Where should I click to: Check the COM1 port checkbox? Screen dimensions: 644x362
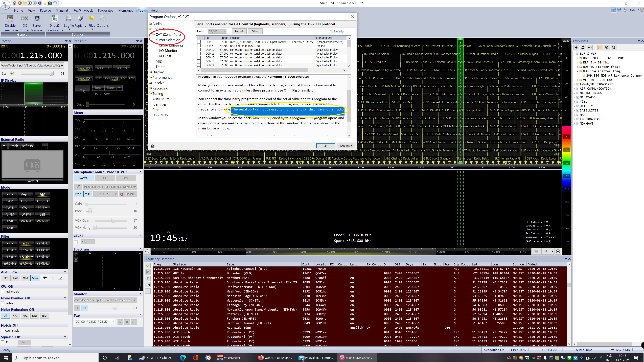click(199, 42)
